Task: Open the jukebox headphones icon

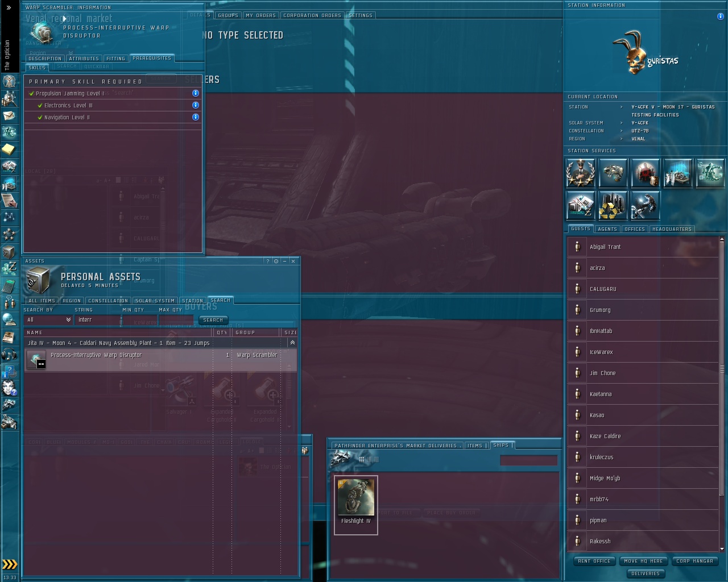Action: pyautogui.click(x=9, y=355)
